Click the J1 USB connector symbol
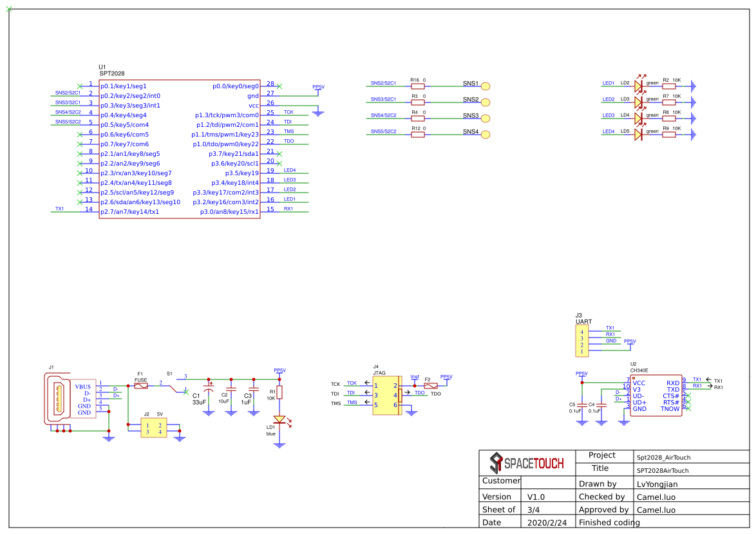 [x=70, y=399]
